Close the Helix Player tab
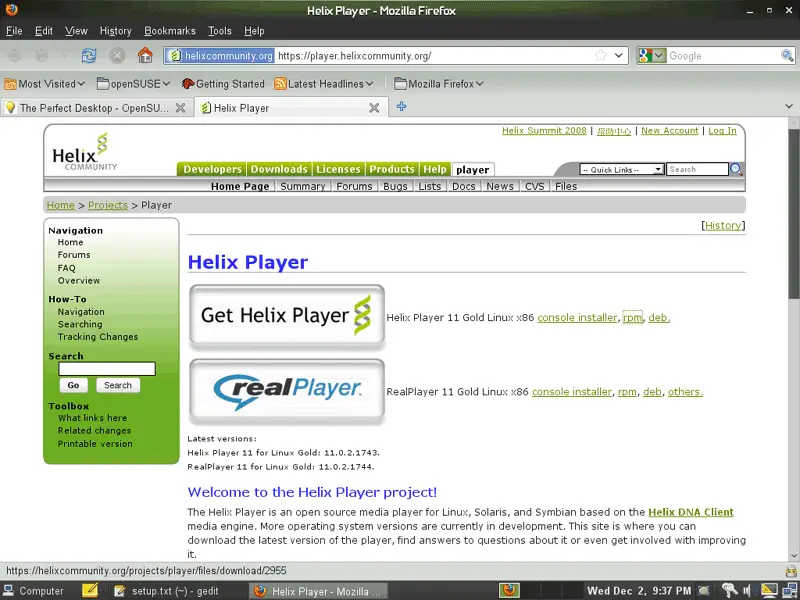 pyautogui.click(x=374, y=108)
